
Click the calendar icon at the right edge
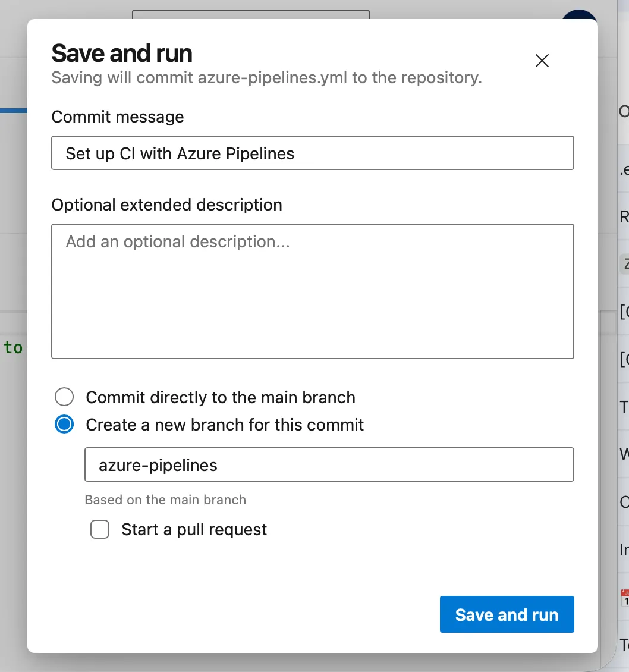[625, 598]
